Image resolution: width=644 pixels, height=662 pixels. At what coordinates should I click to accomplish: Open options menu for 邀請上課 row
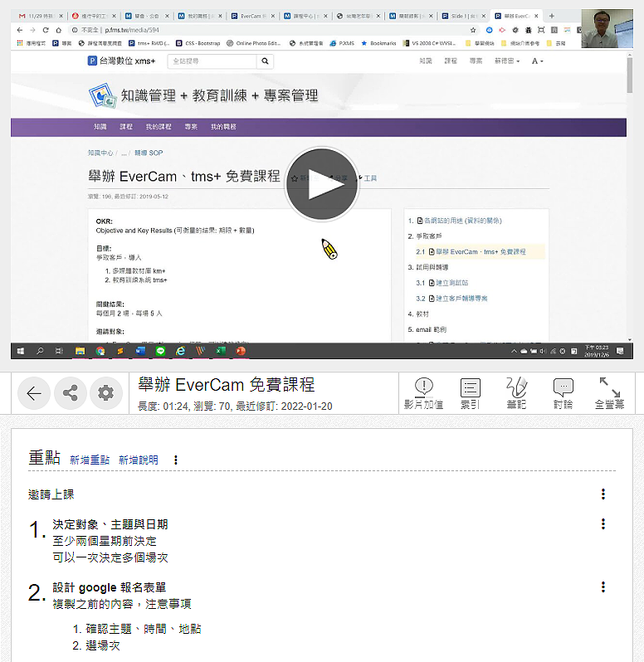point(603,494)
